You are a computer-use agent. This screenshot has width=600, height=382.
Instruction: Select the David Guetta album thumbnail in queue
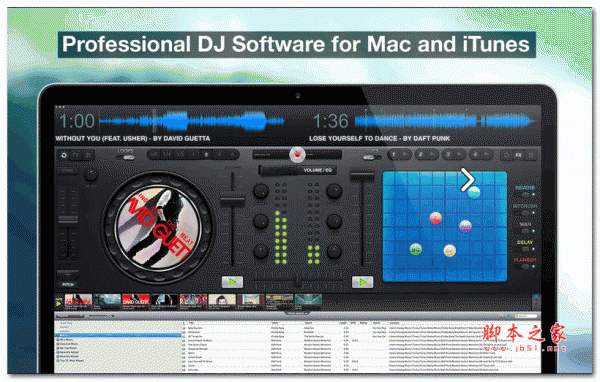[135, 302]
